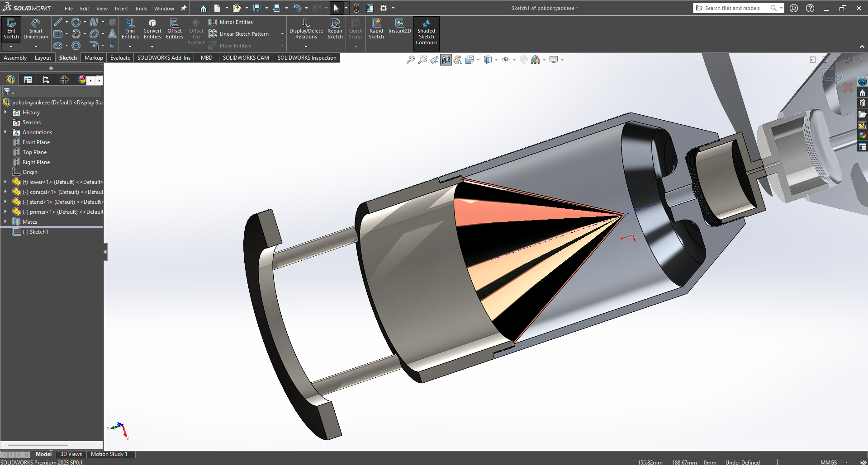Click the Convert Entities tool
868x465 pixels.
point(152,29)
